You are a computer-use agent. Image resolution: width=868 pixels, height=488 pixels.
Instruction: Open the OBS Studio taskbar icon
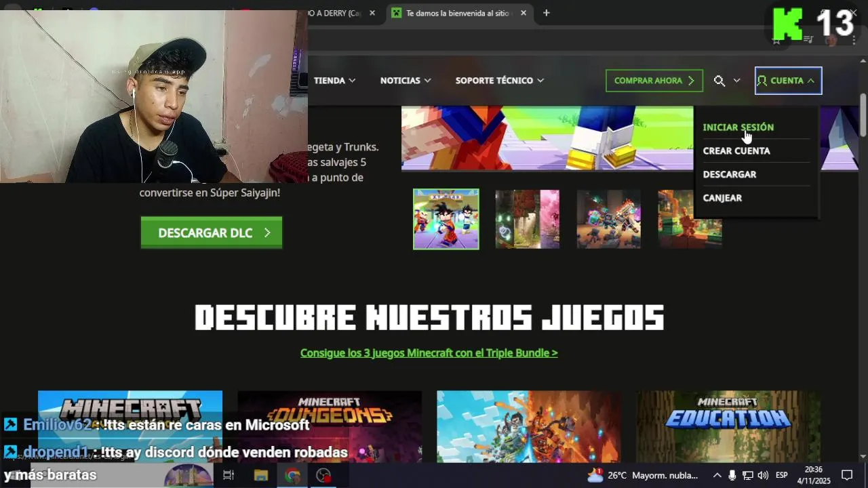[324, 475]
